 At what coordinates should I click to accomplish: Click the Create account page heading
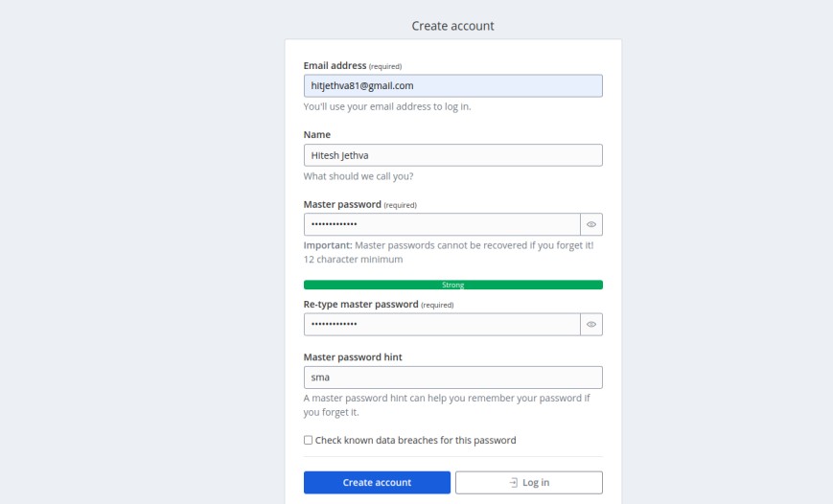pyautogui.click(x=452, y=26)
